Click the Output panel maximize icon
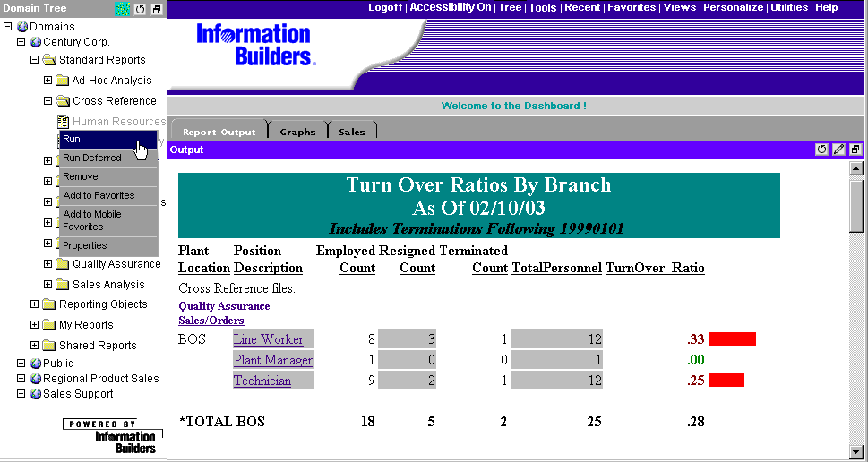The width and height of the screenshot is (868, 462). (x=855, y=150)
